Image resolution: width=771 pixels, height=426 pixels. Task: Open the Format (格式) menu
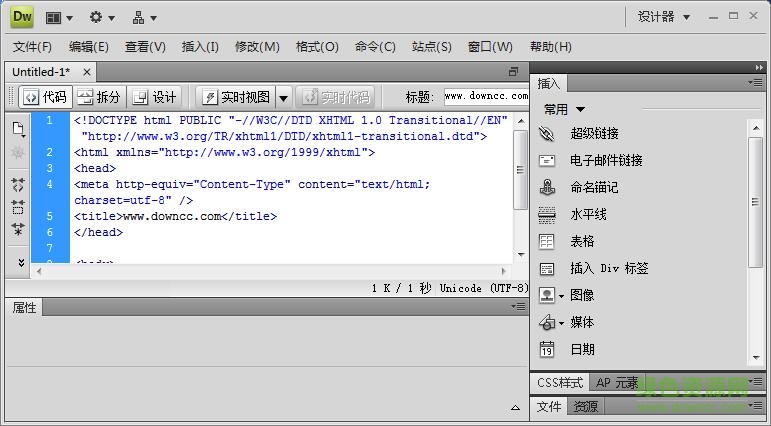(x=317, y=47)
